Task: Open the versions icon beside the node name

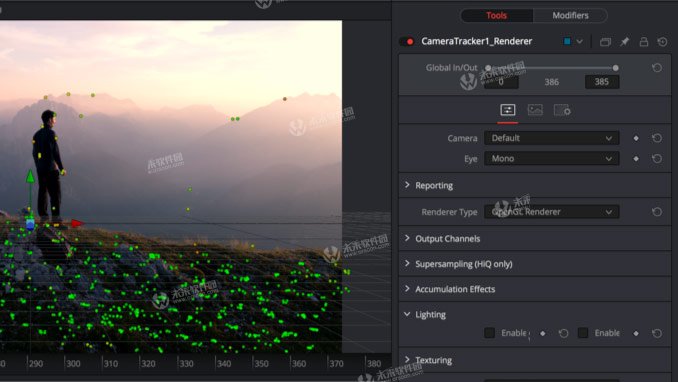Action: click(x=605, y=42)
